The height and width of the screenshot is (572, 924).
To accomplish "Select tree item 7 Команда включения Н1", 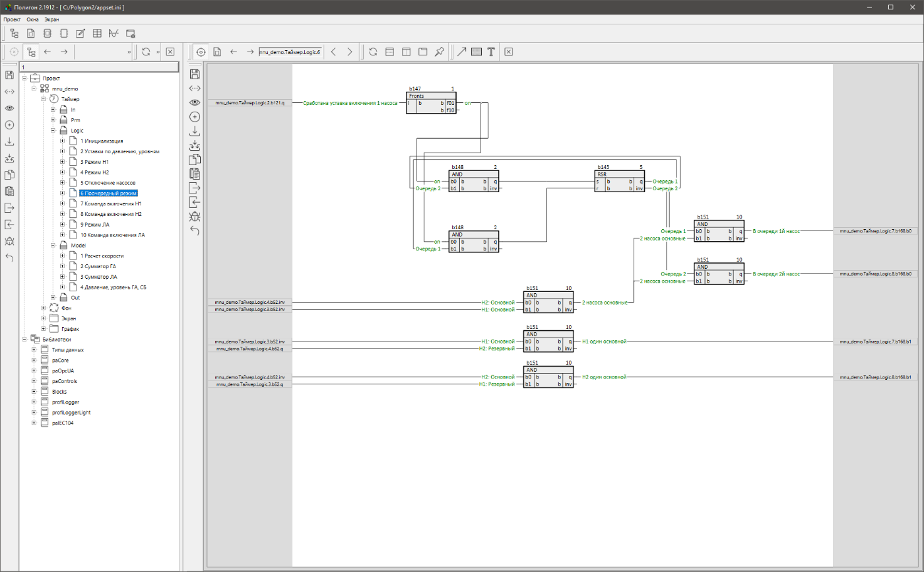I will tap(111, 204).
